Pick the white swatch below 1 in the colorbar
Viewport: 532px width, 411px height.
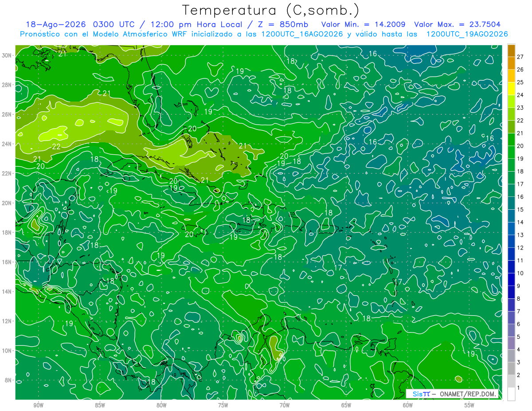[x=511, y=394]
